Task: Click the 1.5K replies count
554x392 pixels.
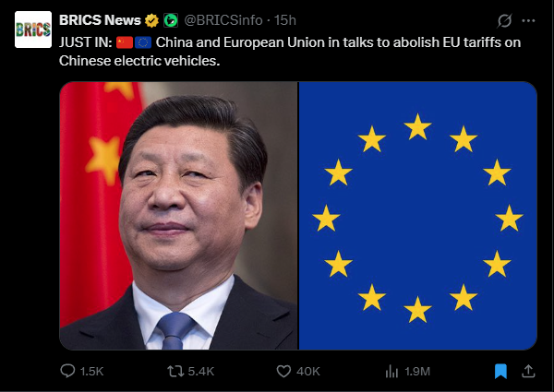Action: pyautogui.click(x=91, y=371)
